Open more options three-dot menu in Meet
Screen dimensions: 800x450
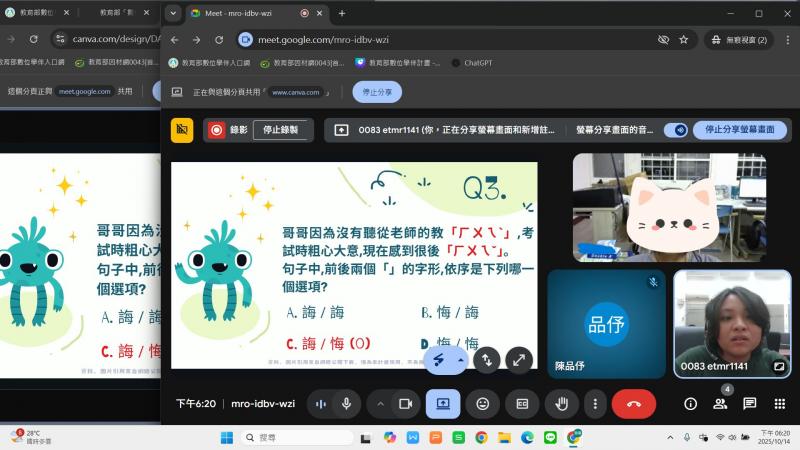595,404
